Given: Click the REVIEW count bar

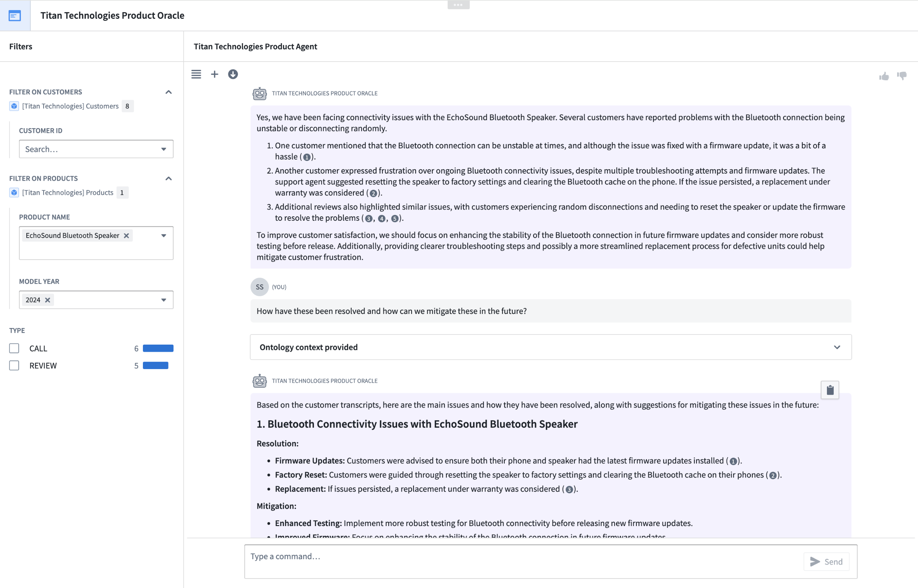Looking at the screenshot, I should (x=156, y=365).
